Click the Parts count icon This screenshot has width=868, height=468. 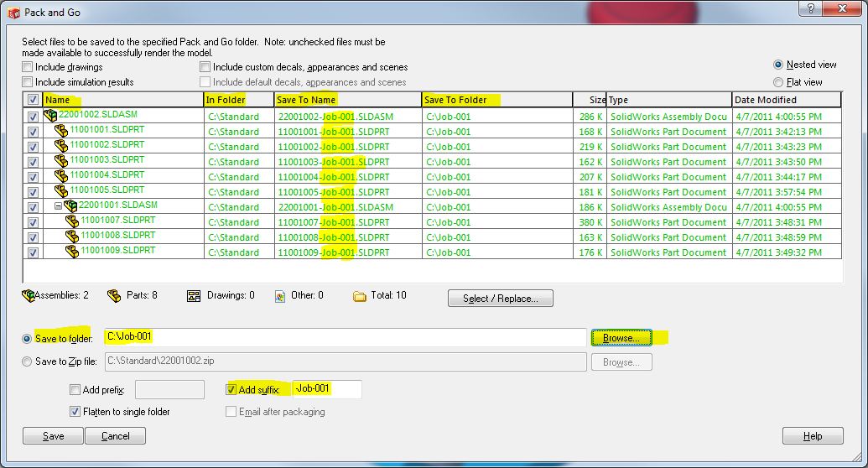tap(113, 296)
